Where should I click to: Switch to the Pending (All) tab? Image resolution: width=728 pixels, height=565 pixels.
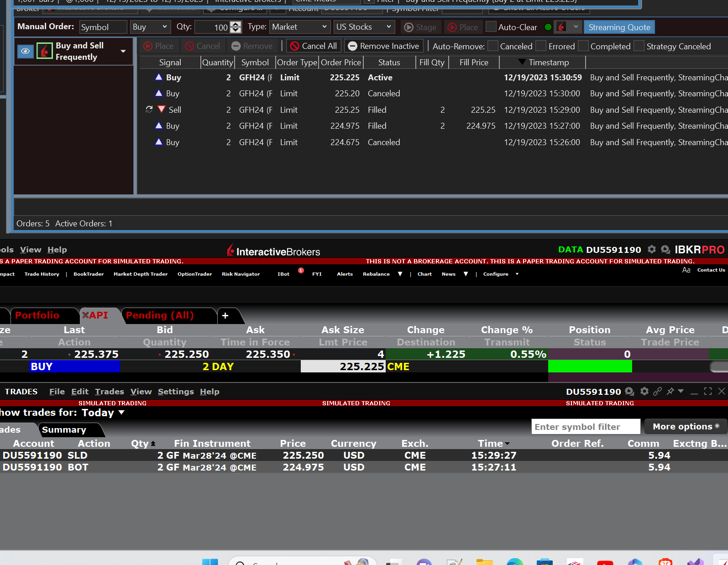coord(160,315)
